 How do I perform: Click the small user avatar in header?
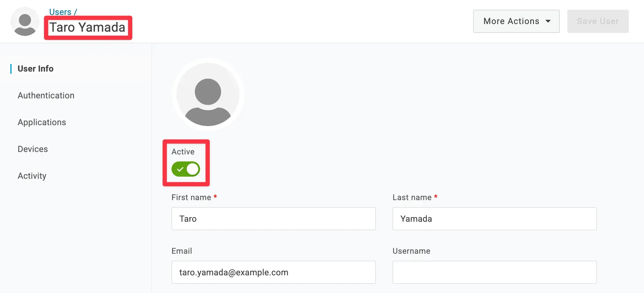[x=25, y=21]
